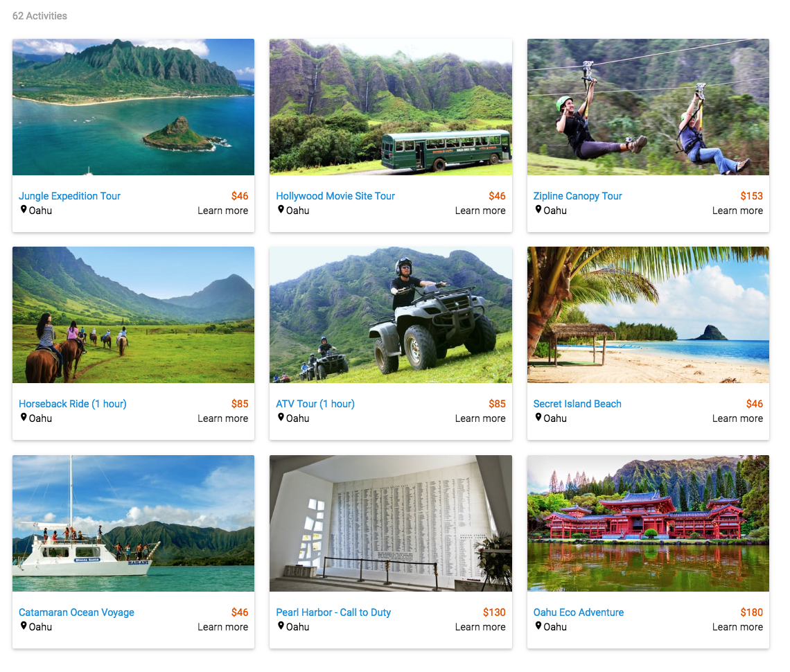Click Learn more for ATV Tour
This screenshot has width=790, height=672.
pyautogui.click(x=480, y=418)
